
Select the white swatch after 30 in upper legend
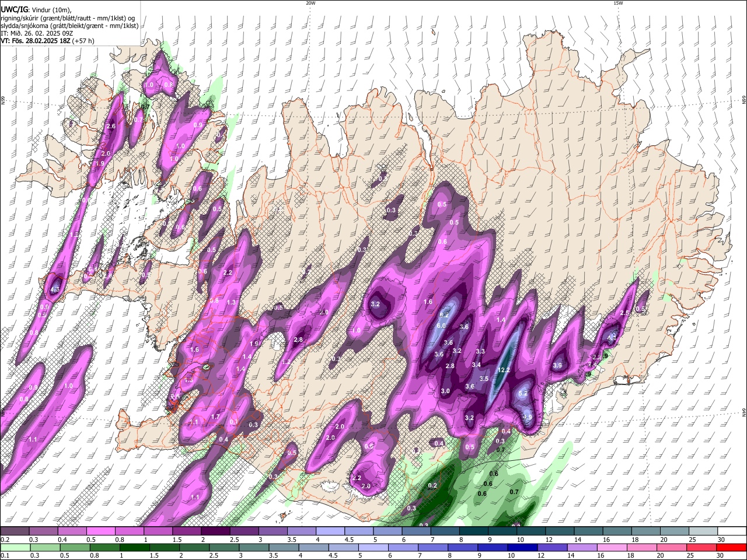731,531
